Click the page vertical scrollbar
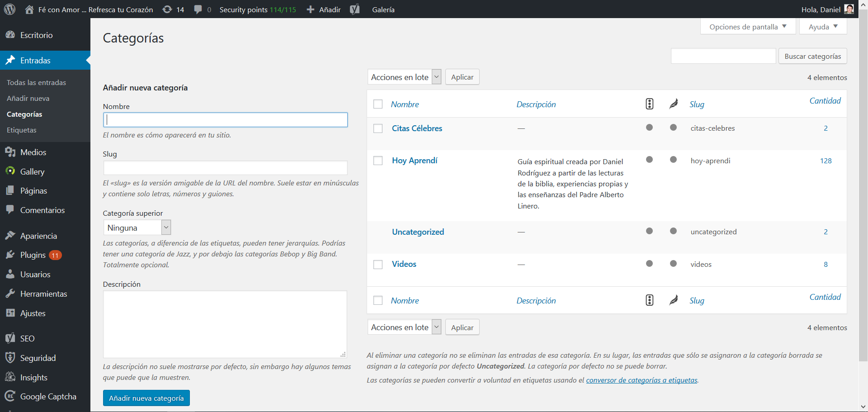Screen dimensions: 868x412 point(863,190)
